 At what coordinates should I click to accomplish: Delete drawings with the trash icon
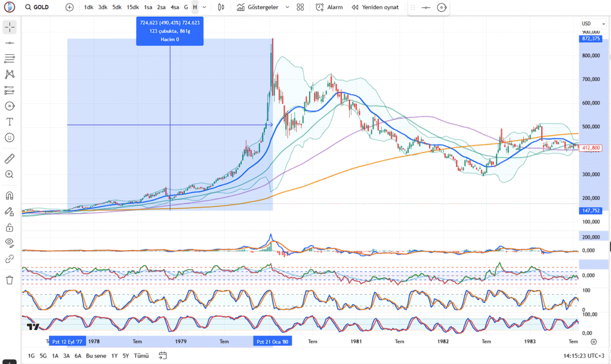(10, 280)
